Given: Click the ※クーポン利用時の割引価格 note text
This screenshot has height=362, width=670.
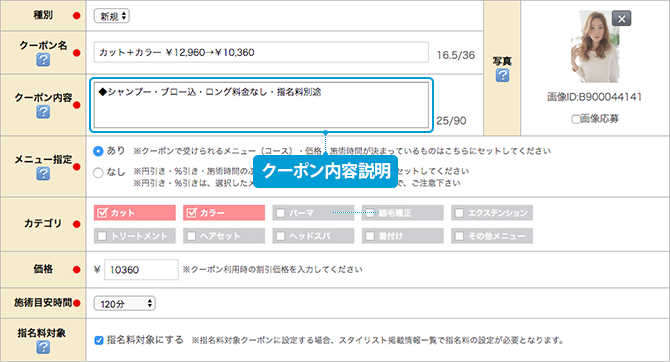Looking at the screenshot, I should (272, 270).
